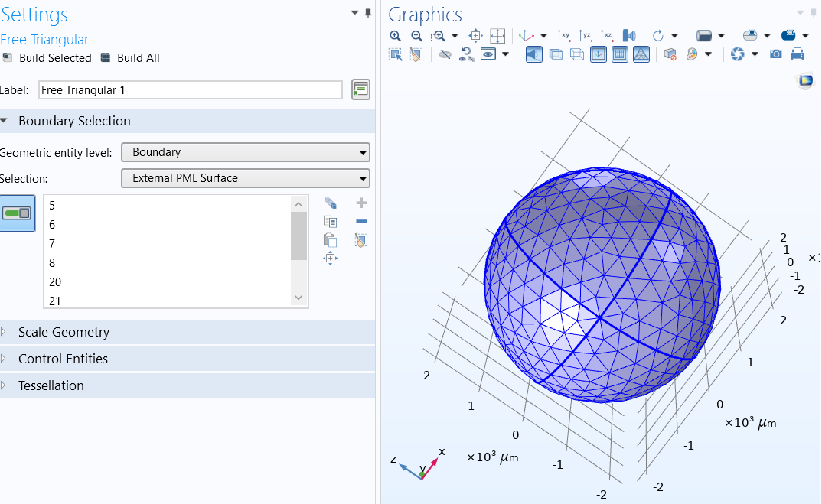Switch to the XZ view
This screenshot has height=504, width=822.
608,36
